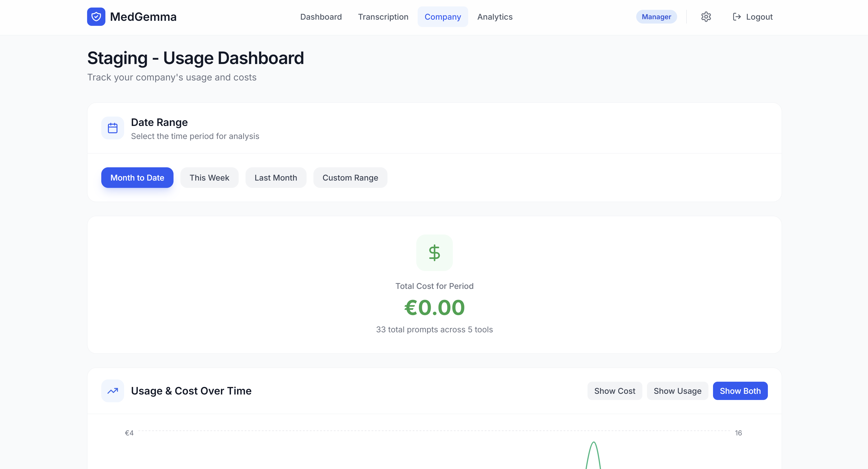Viewport: 868px width, 469px height.
Task: Open the Analytics section
Action: tap(495, 16)
